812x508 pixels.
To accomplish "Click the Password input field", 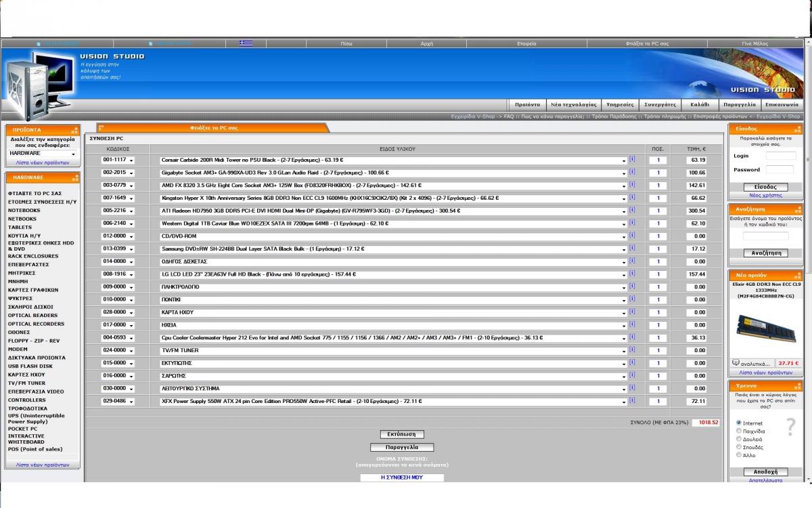I will [780, 169].
